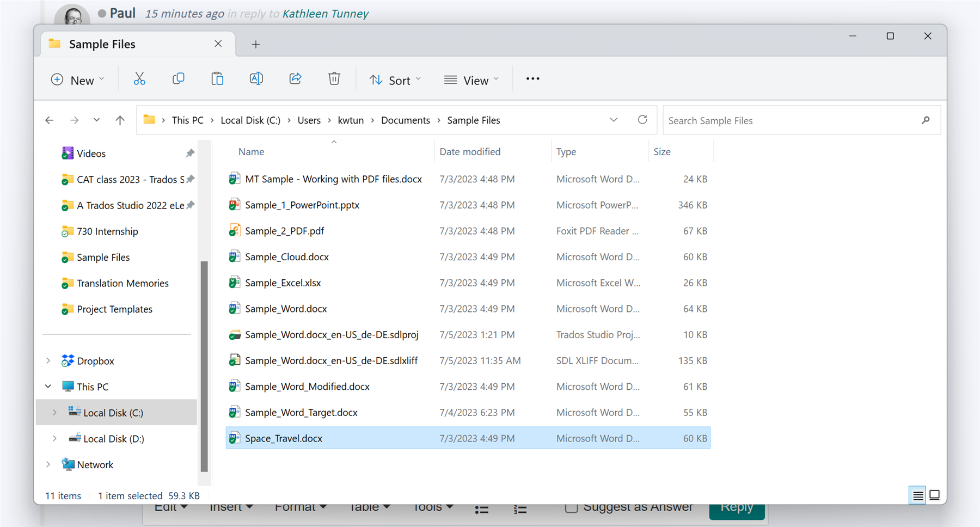Click the navigation pane scrollbar
This screenshot has width=980, height=527.
click(204, 366)
